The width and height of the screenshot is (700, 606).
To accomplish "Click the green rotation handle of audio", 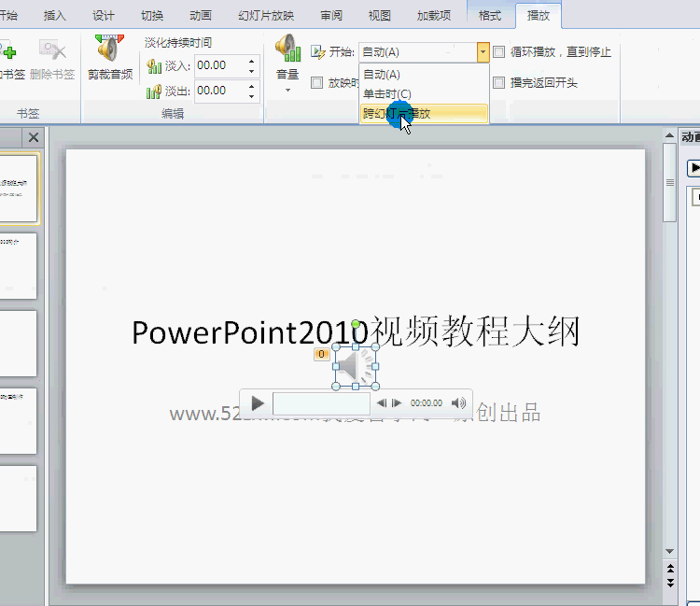I will coord(356,324).
